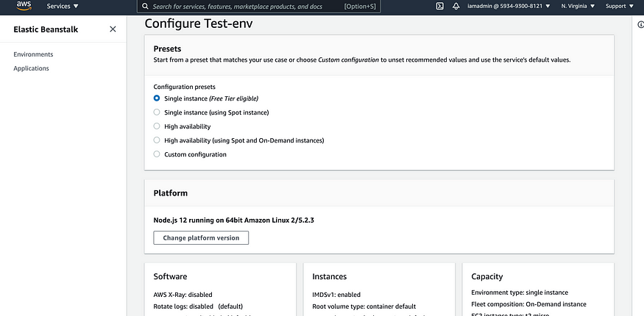Click the Elastic Beanstalk sidebar title

(46, 29)
